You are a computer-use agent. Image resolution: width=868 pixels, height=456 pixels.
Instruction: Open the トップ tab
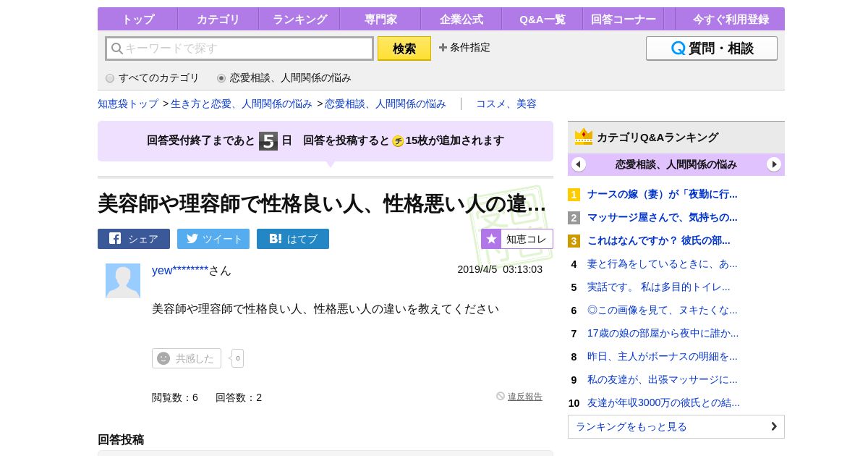tap(137, 19)
